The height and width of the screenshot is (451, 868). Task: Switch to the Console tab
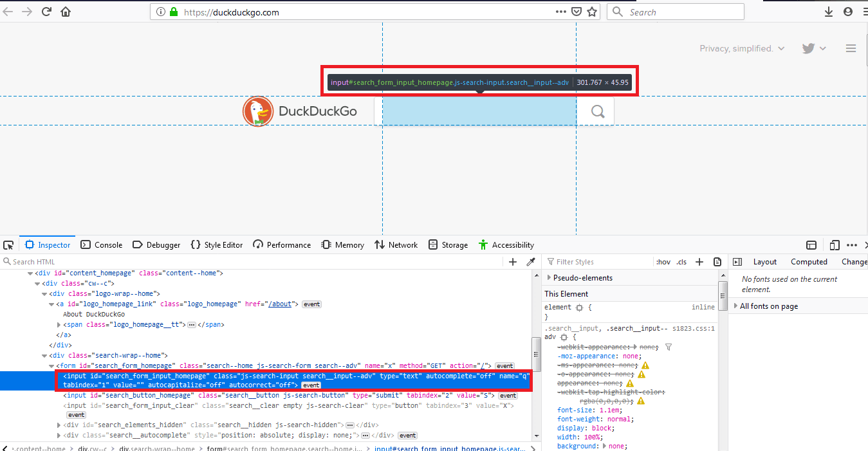pyautogui.click(x=101, y=244)
